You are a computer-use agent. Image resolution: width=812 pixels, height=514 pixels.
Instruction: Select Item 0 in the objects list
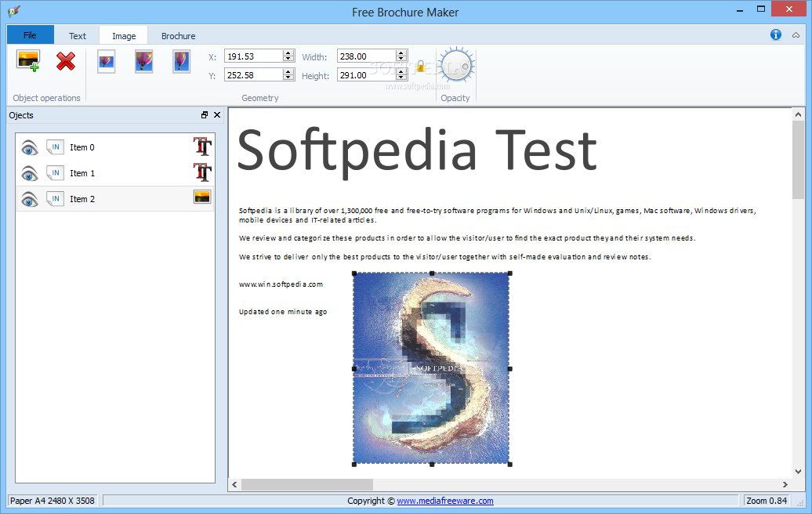click(115, 147)
